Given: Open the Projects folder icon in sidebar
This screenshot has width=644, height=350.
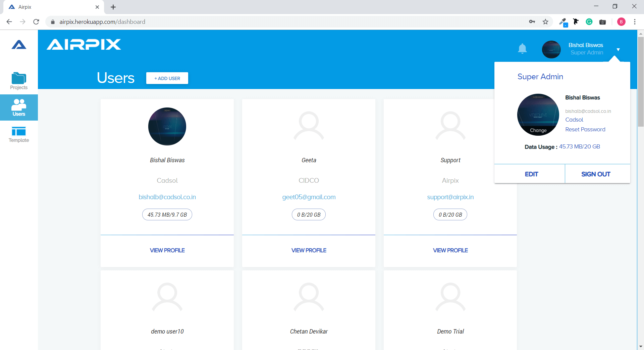Looking at the screenshot, I should (19, 79).
